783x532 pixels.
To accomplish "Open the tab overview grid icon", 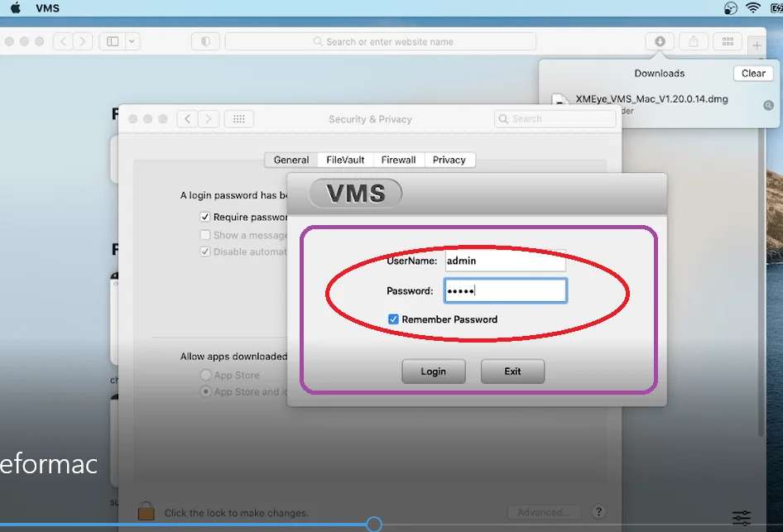I will tap(729, 41).
